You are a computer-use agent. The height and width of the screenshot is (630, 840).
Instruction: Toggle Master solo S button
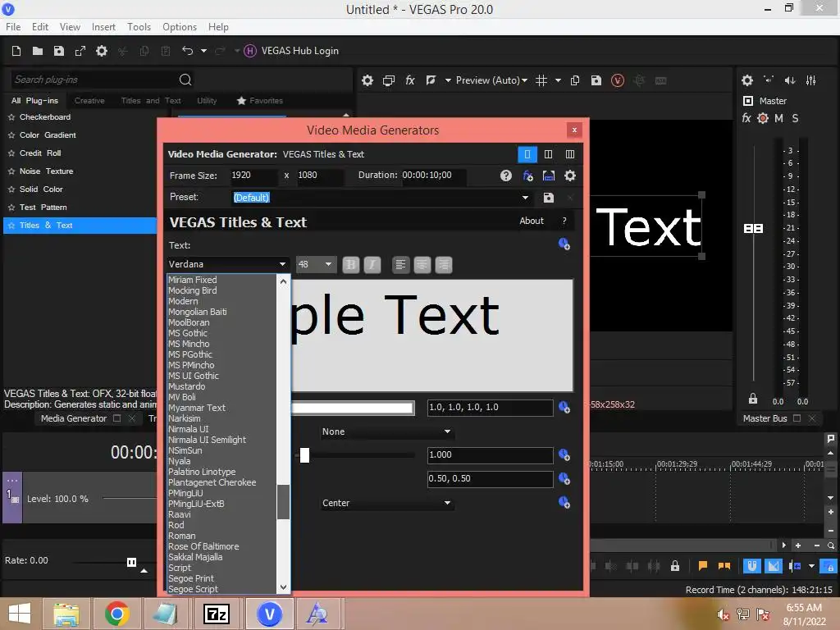click(795, 118)
